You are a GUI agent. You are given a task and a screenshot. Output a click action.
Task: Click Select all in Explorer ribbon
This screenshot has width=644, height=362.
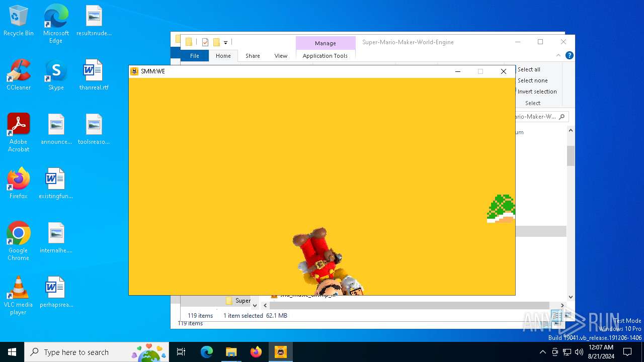[x=529, y=69]
